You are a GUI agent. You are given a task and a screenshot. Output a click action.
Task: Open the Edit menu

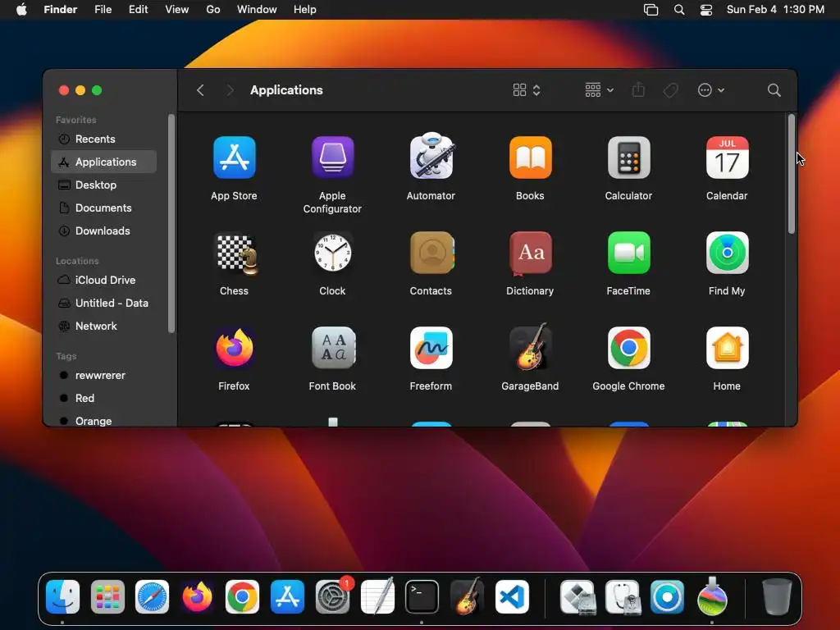click(138, 10)
